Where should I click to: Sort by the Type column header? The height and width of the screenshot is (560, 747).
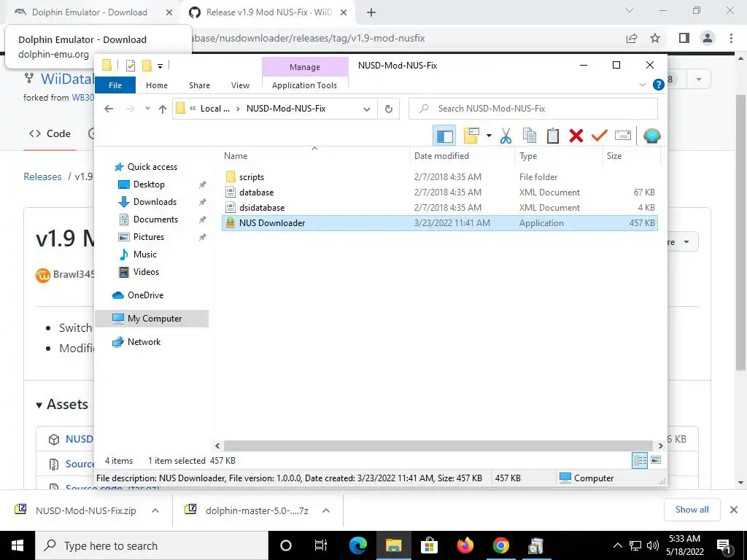click(x=558, y=156)
